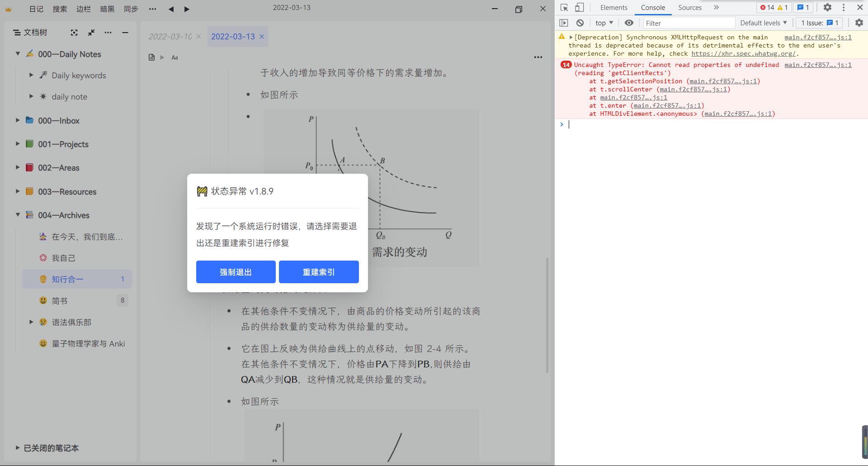868x466 pixels.
Task: Click the focus icon in document tree header
Action: click(74, 32)
